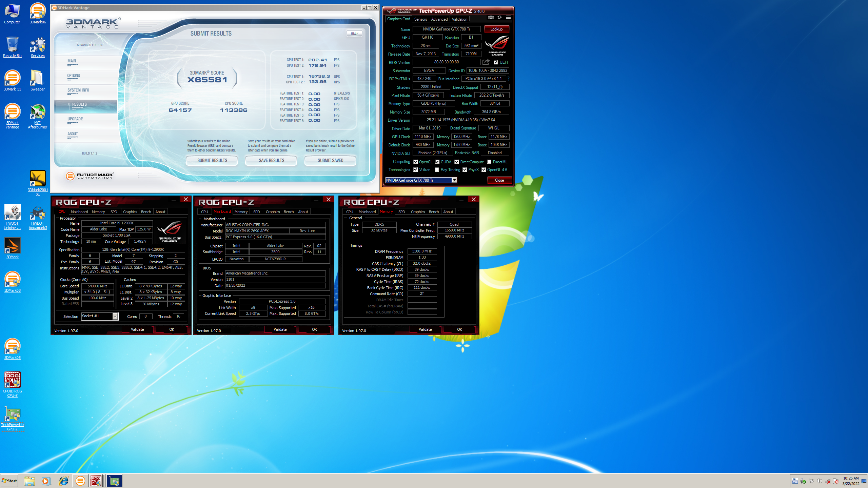The height and width of the screenshot is (488, 868).
Task: Toggle the Ray Tracing checkbox
Action: point(437,170)
